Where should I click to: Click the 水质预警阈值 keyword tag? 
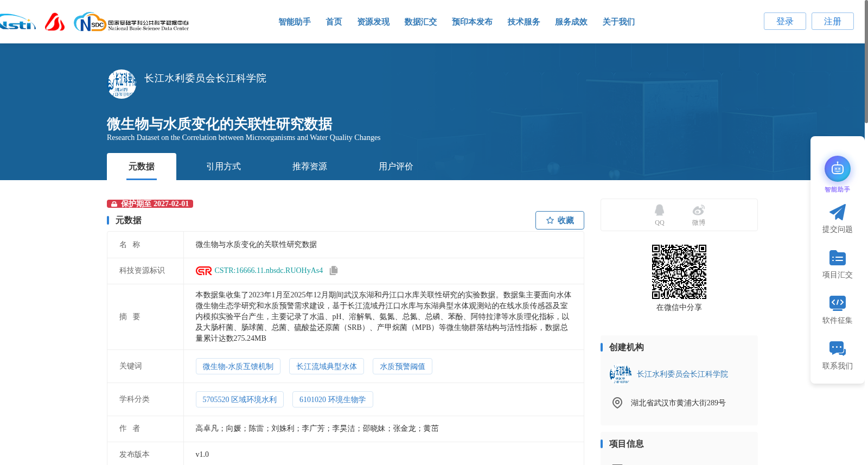[403, 366]
